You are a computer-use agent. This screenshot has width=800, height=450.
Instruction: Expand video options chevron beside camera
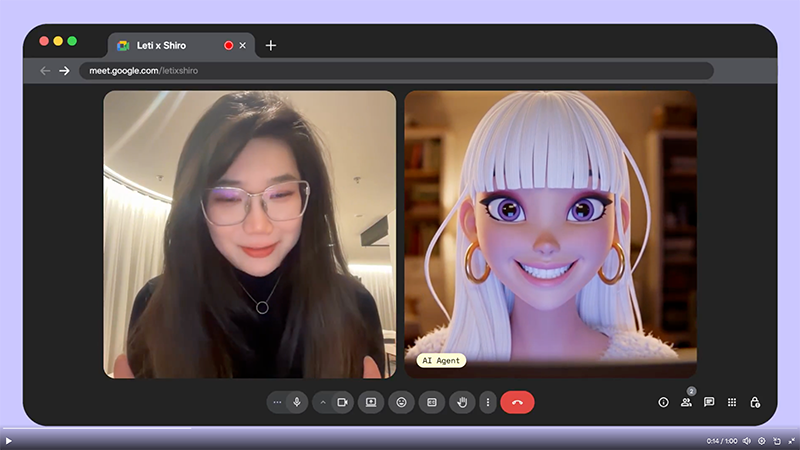322,402
